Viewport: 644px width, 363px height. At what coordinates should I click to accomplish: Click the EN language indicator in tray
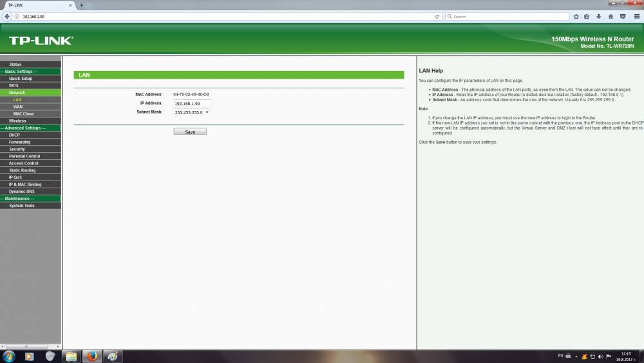pos(560,356)
